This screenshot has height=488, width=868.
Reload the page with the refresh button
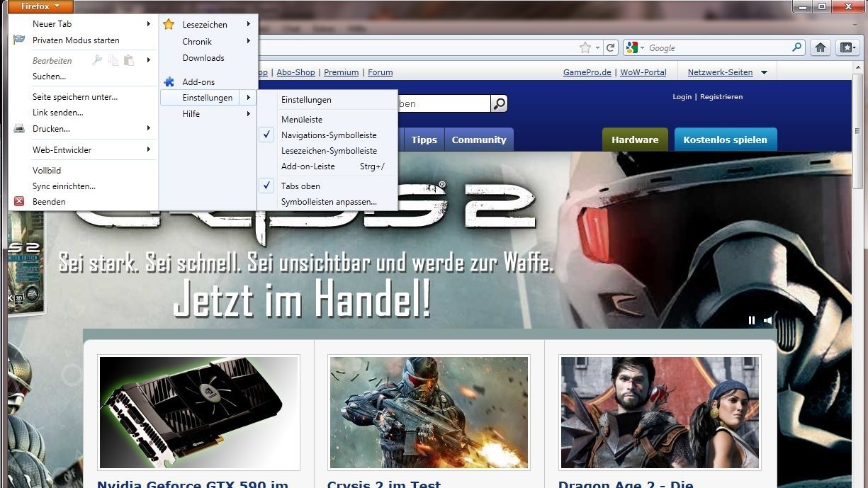tap(611, 47)
